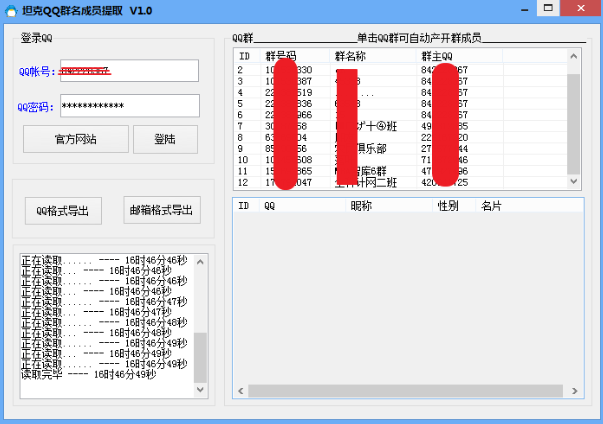Click the QQ帐号 account input field
The image size is (603, 424).
click(x=130, y=71)
